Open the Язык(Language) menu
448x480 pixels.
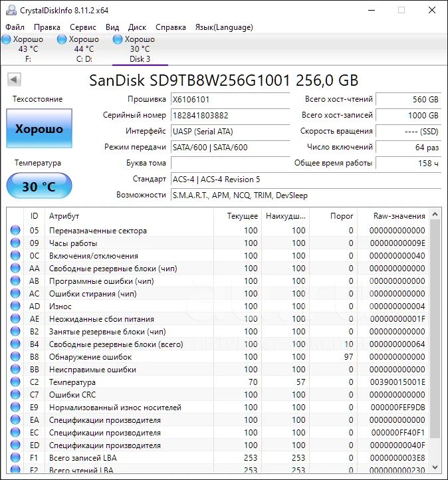pyautogui.click(x=224, y=27)
